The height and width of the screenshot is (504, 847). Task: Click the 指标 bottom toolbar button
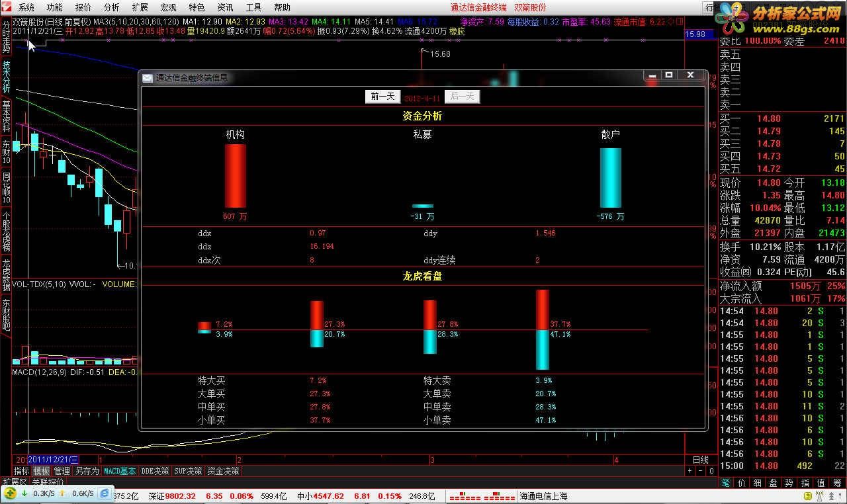[x=22, y=471]
